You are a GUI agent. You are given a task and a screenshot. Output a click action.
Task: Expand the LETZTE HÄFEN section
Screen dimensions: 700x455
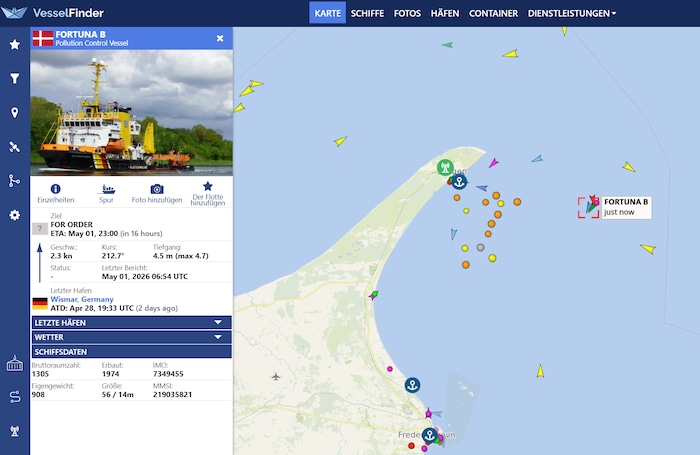click(x=132, y=322)
